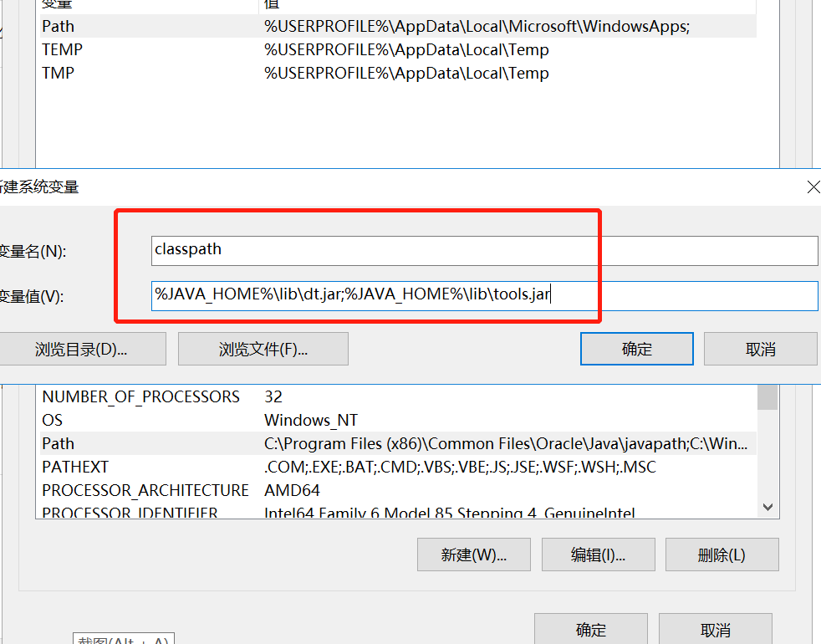The width and height of the screenshot is (821, 644).
Task: Click 新建(W)... button for system variables
Action: coord(474,555)
